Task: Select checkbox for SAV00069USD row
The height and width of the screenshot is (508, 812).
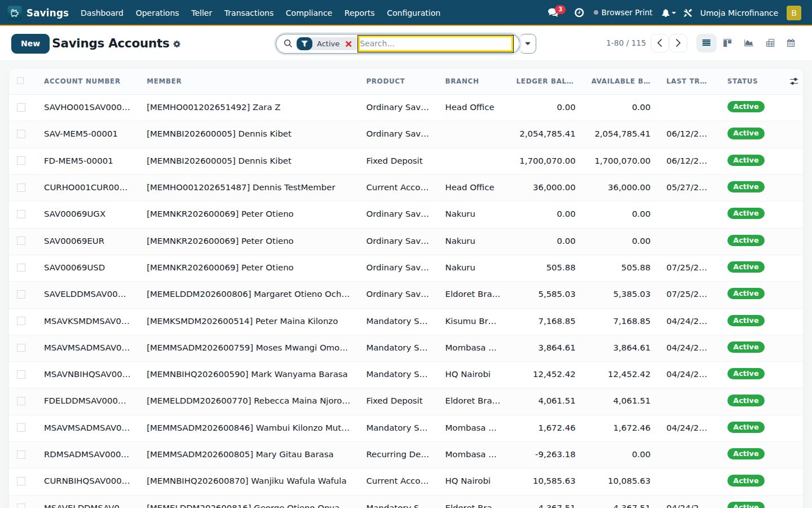Action: tap(21, 268)
